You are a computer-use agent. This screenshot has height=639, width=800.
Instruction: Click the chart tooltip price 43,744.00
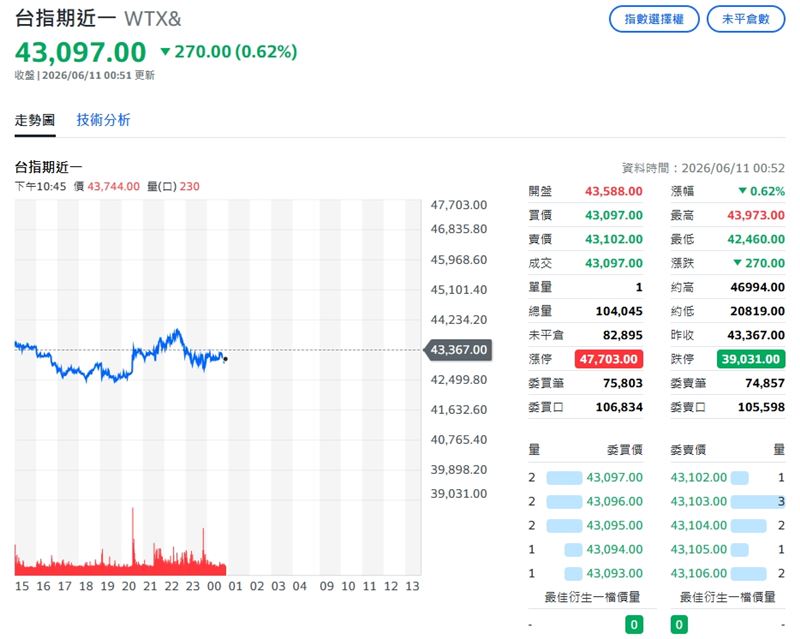113,186
